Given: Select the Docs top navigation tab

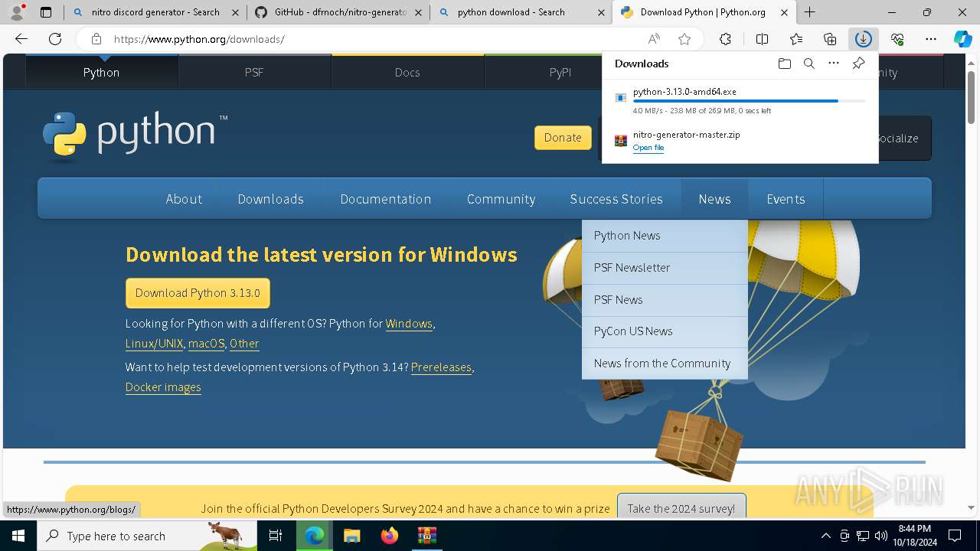Looking at the screenshot, I should click(407, 72).
